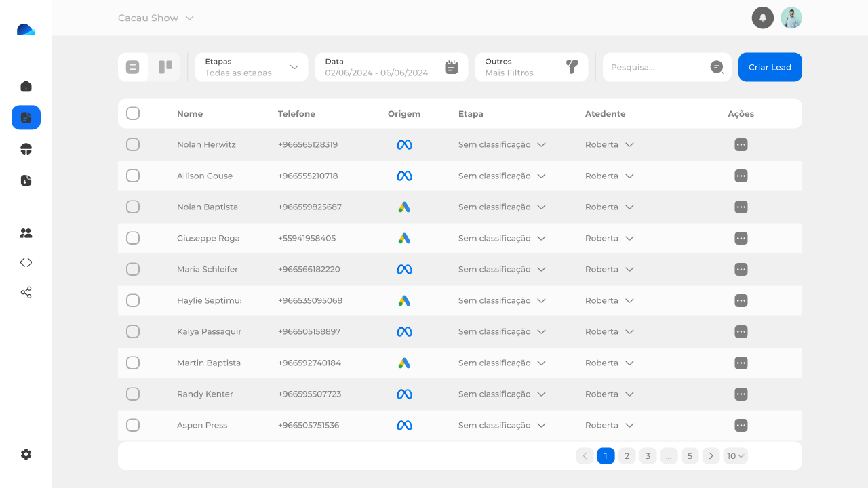The width and height of the screenshot is (868, 488).
Task: Click the cloud logo in sidebar
Action: [26, 29]
